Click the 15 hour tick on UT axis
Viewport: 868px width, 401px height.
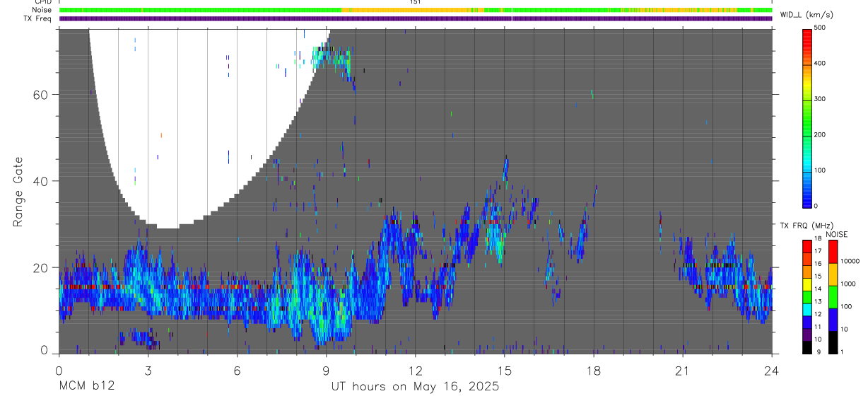coord(505,371)
